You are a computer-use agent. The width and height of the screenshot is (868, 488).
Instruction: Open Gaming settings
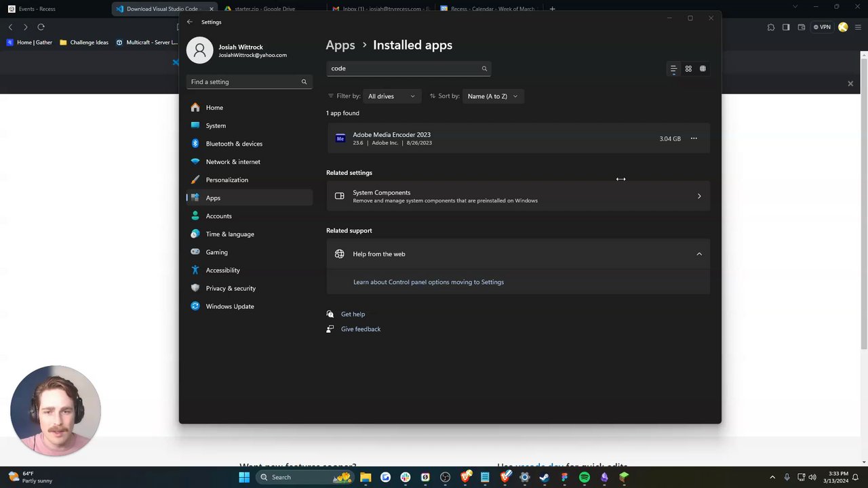click(249, 252)
